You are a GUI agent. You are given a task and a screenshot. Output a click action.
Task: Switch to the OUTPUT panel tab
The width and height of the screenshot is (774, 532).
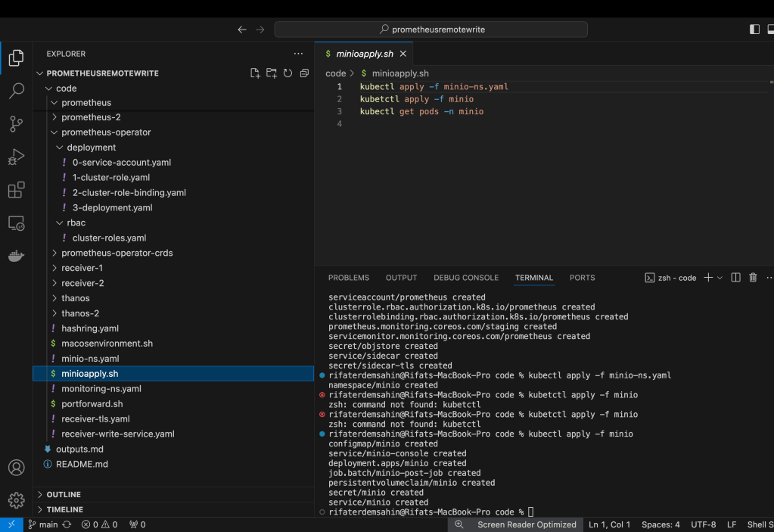(x=401, y=278)
